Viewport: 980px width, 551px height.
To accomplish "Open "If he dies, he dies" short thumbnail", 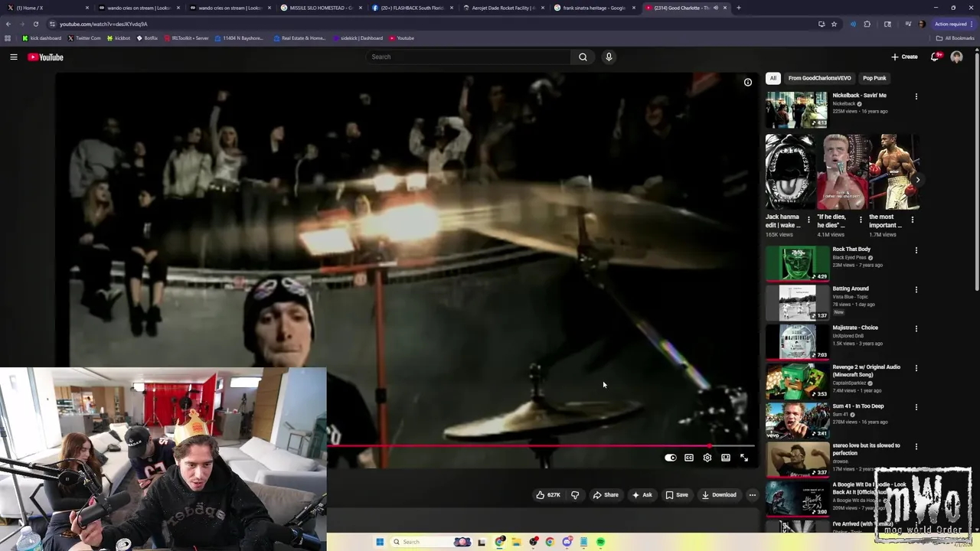I will (842, 172).
